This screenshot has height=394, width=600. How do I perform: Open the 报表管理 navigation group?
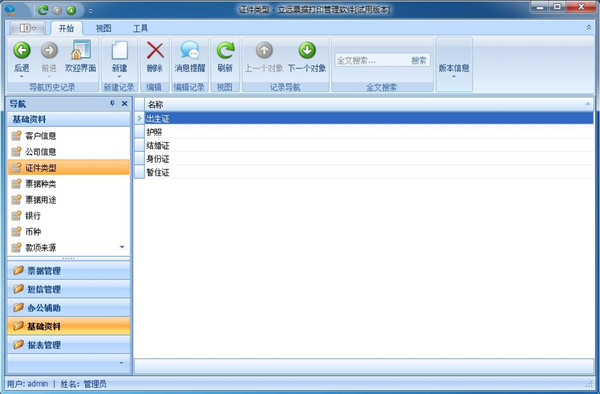tap(68, 345)
